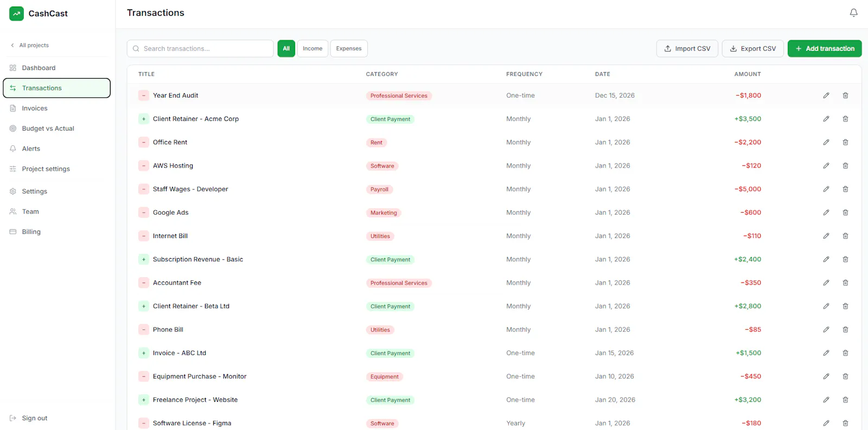Click the income plus badge on Invoice - ABC Ltd
This screenshot has width=868, height=430.
tap(144, 353)
